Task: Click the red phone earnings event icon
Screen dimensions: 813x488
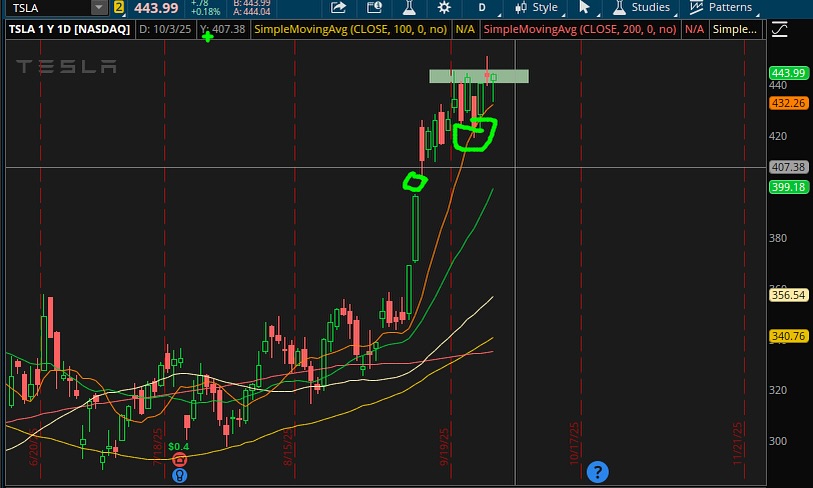Action: pos(179,459)
